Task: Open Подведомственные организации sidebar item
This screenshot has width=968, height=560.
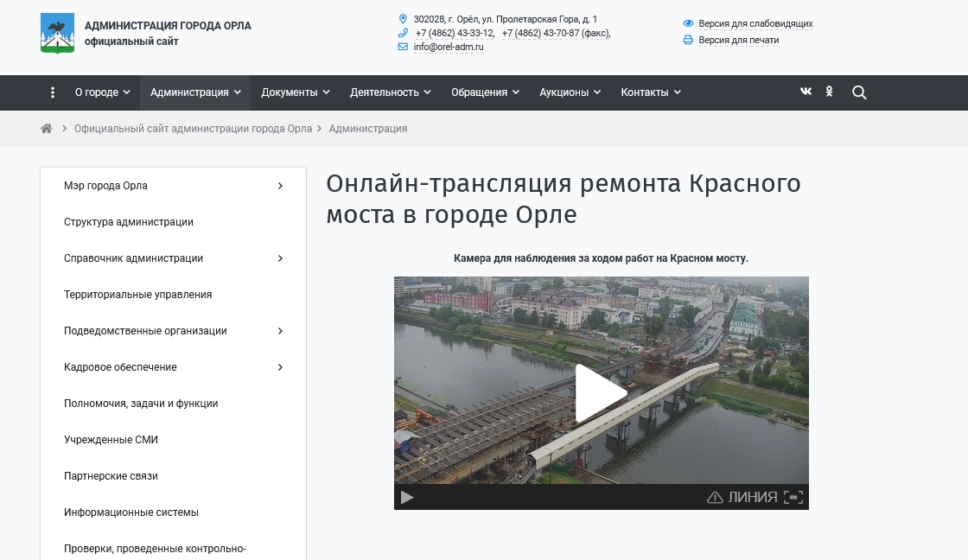Action: coord(145,331)
